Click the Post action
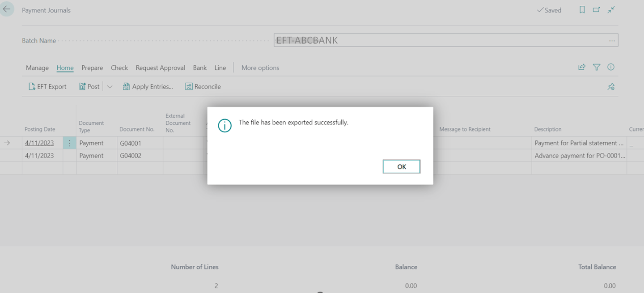Screen dimensions: 644x293 (89, 87)
